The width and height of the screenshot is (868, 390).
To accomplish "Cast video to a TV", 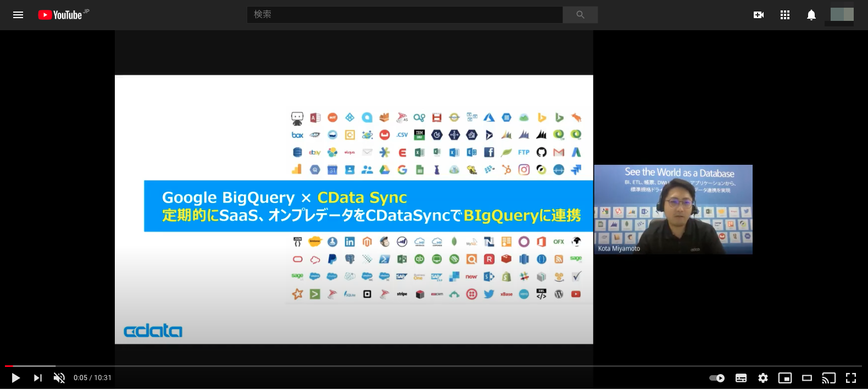I will coord(828,378).
